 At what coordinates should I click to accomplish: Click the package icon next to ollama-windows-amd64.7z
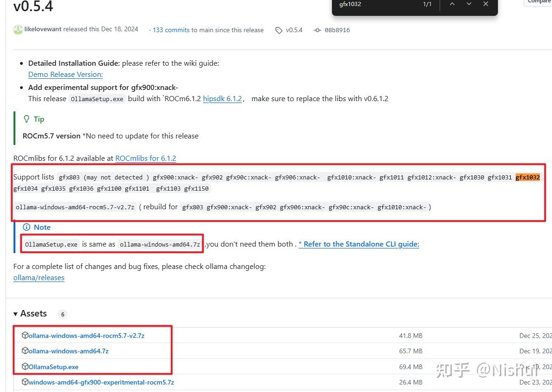(24, 351)
